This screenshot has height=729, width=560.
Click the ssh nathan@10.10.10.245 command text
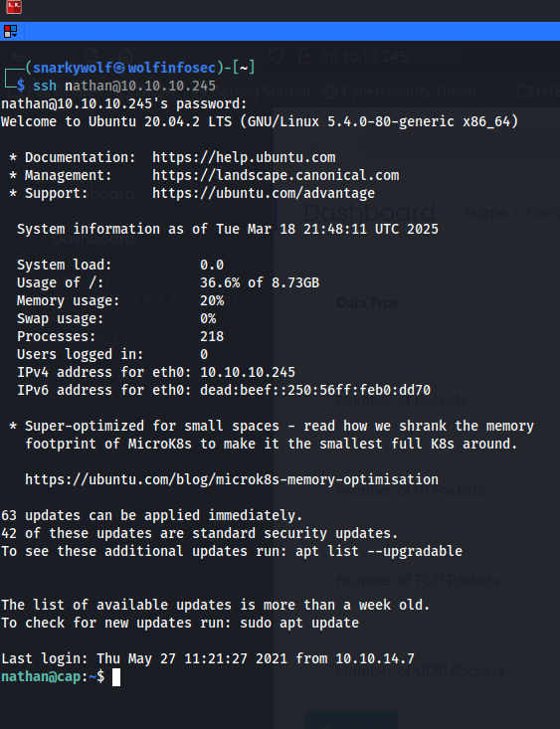(124, 86)
